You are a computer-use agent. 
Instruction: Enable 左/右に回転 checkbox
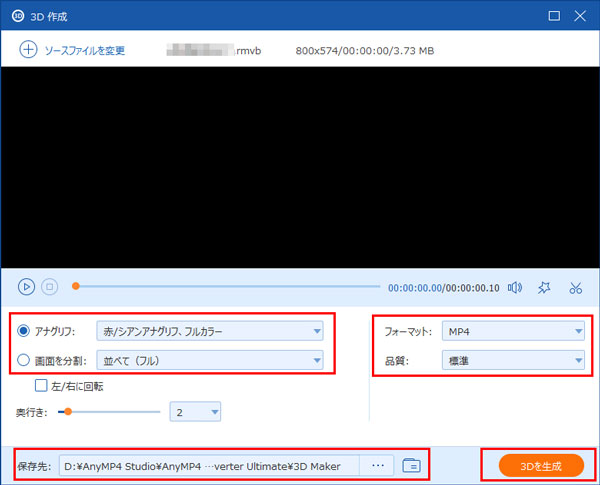tap(41, 385)
